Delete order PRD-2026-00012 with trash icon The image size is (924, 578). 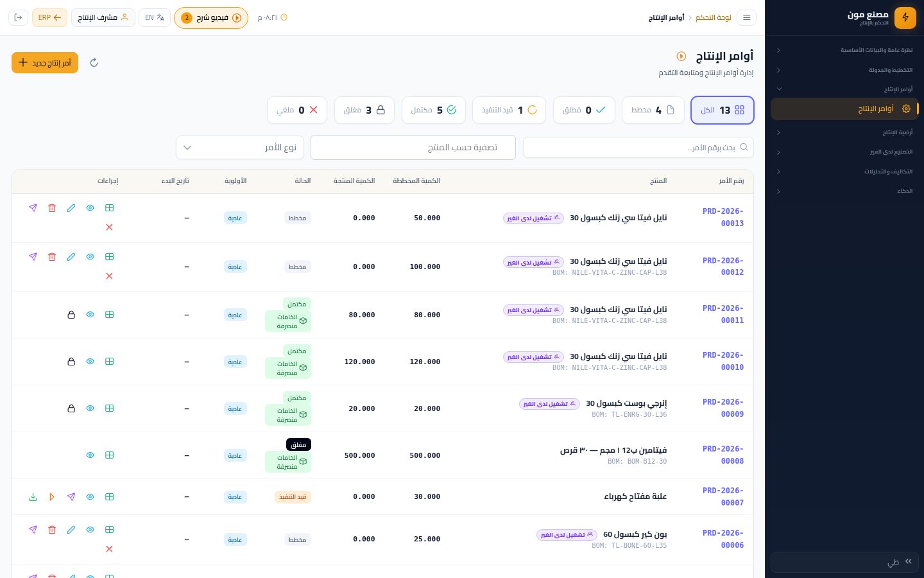coord(52,257)
